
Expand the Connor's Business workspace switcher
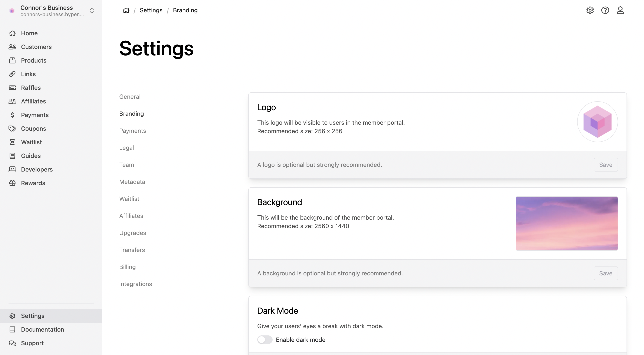pos(92,11)
